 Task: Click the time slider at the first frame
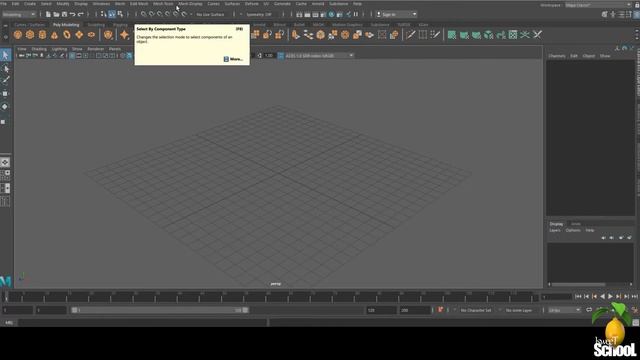click(6, 297)
